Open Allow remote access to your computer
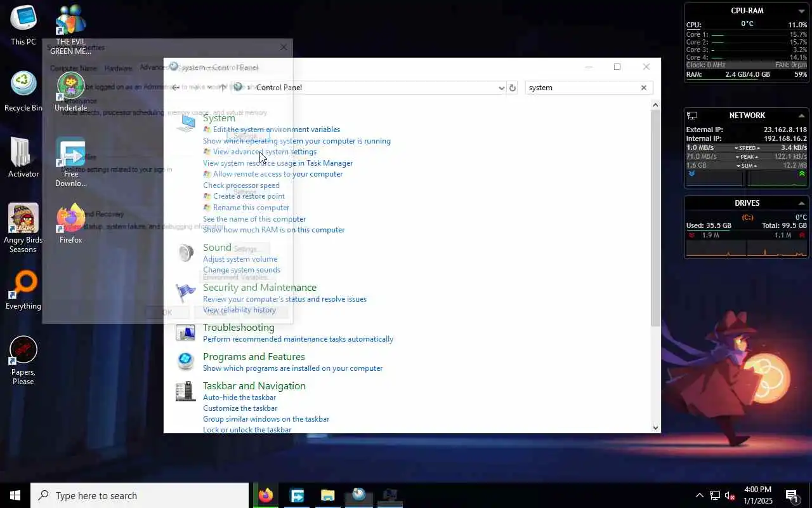 278,174
